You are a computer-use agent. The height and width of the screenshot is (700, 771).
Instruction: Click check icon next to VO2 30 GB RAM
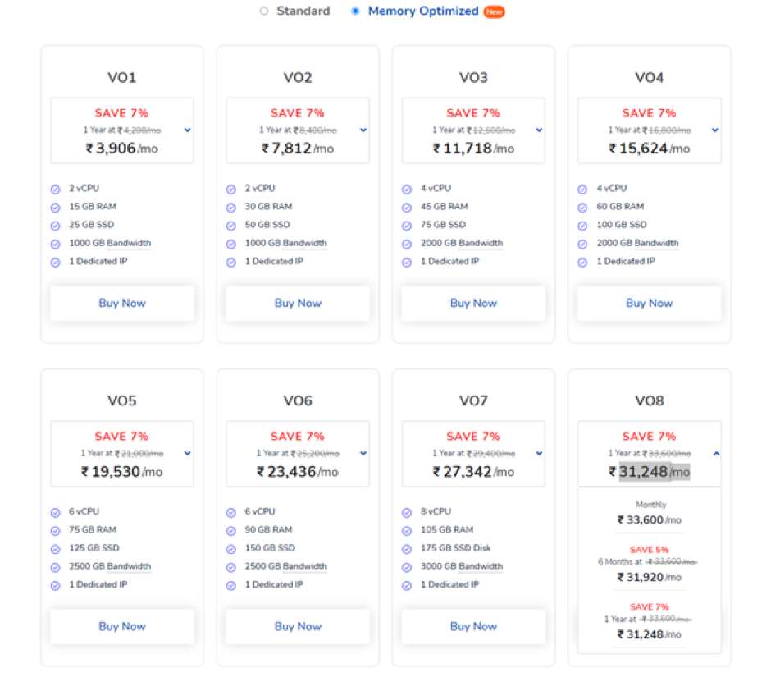[231, 208]
